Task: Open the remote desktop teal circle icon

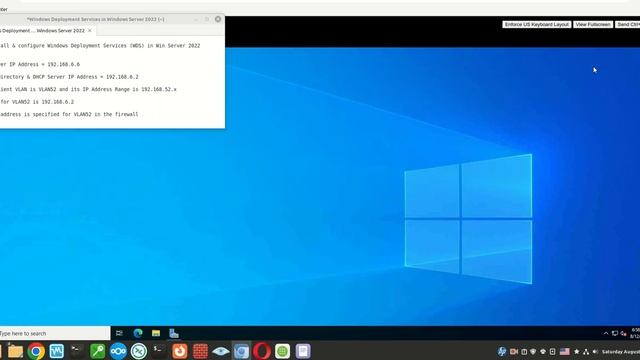Action: point(139,351)
